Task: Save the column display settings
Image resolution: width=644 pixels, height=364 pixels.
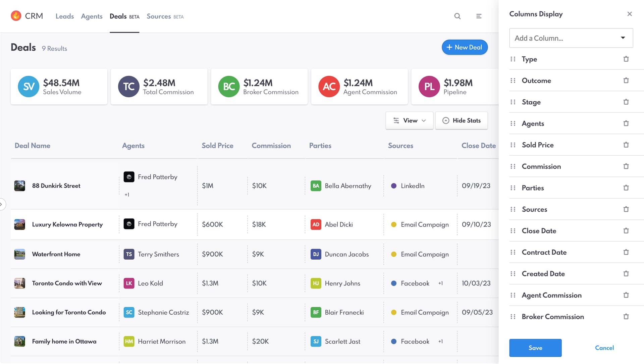Action: tap(535, 348)
